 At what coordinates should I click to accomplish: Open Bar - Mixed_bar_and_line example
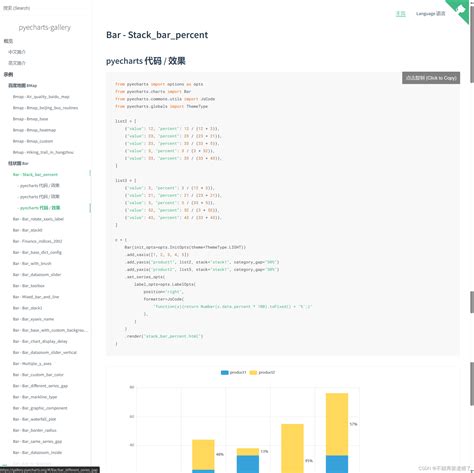36,297
